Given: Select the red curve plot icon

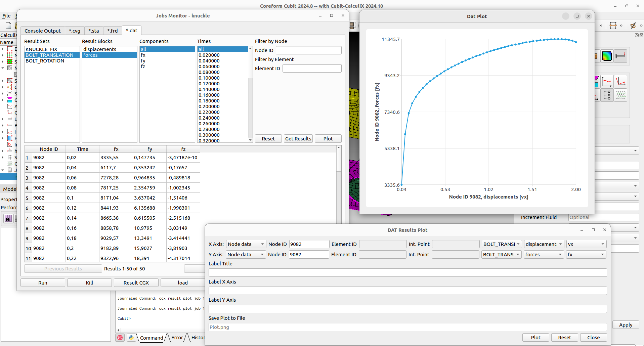Looking at the screenshot, I should [x=607, y=81].
